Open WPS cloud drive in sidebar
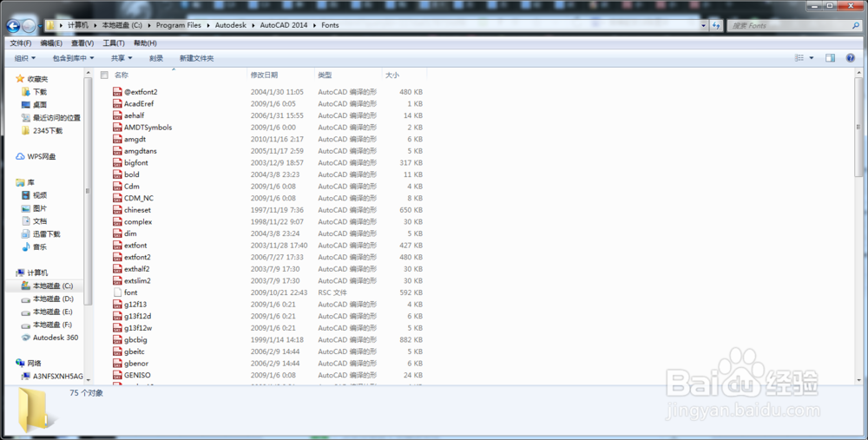Image resolution: width=868 pixels, height=440 pixels. pyautogui.click(x=36, y=156)
